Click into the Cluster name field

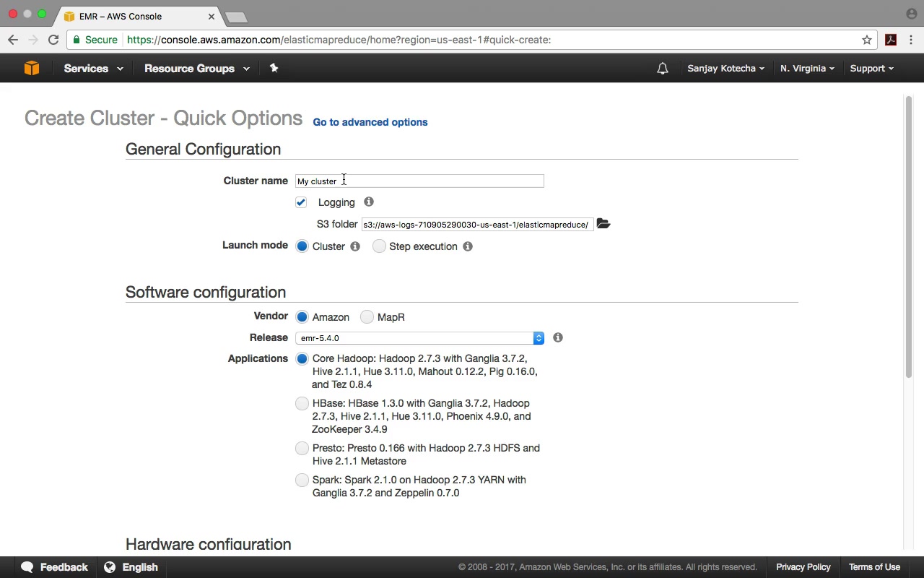click(419, 181)
